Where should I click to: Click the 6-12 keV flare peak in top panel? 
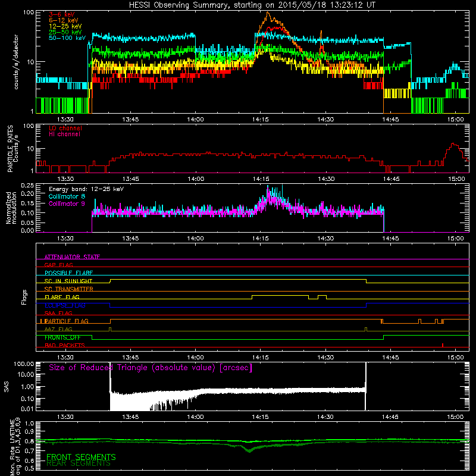[x=267, y=12]
